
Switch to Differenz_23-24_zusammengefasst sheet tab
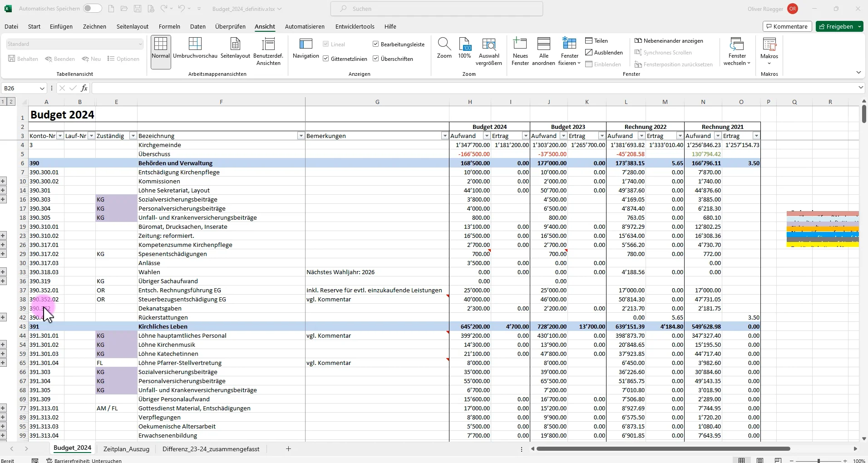211,449
